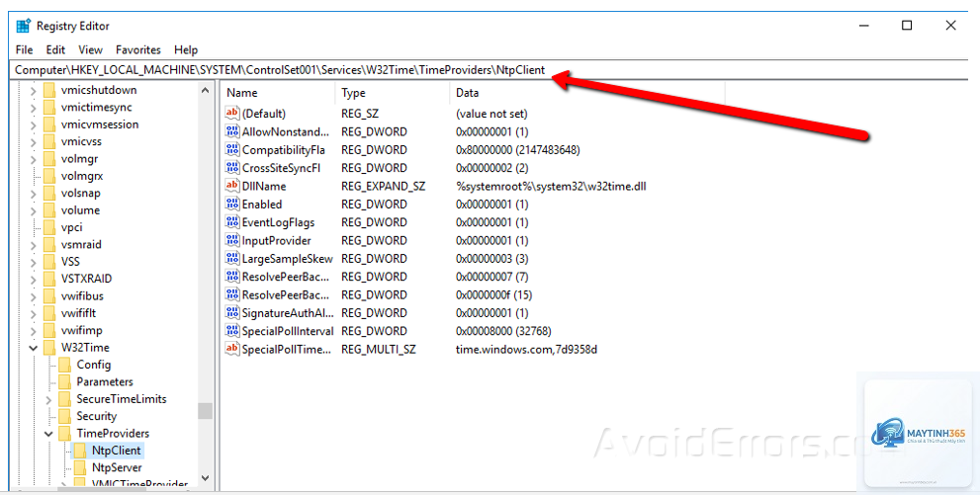980x495 pixels.
Task: Expand the vmicvss key
Action: (x=33, y=141)
